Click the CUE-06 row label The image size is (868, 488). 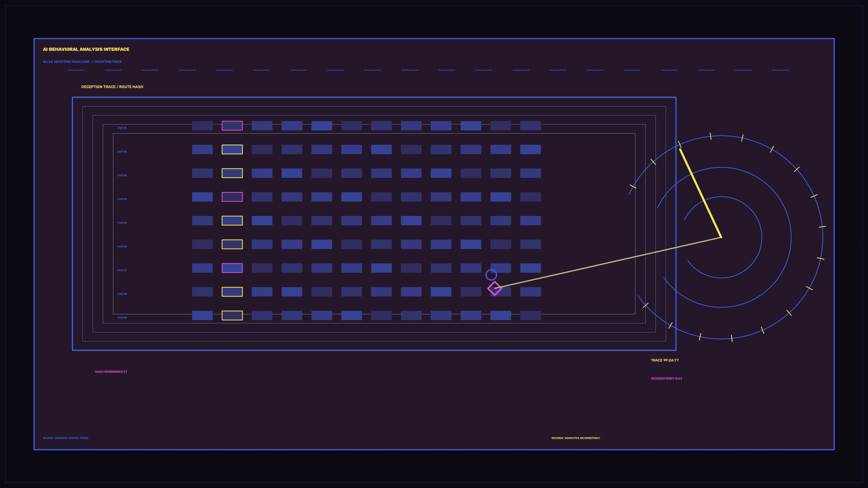(122, 246)
